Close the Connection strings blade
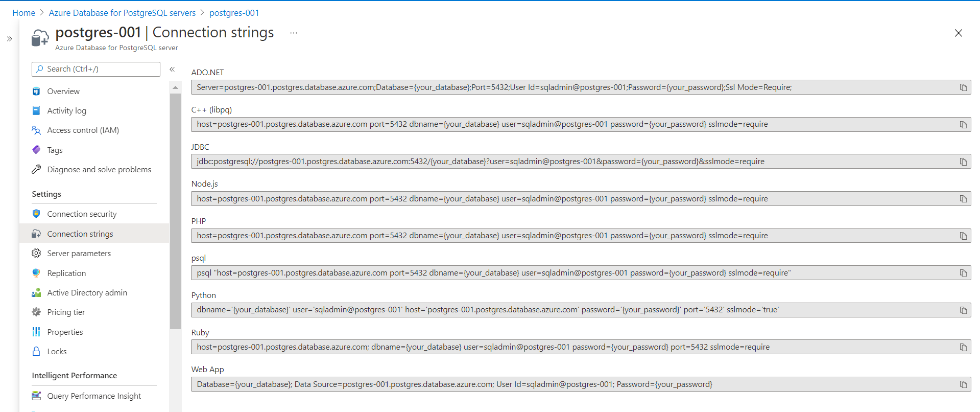Image resolution: width=980 pixels, height=412 pixels. point(959,33)
